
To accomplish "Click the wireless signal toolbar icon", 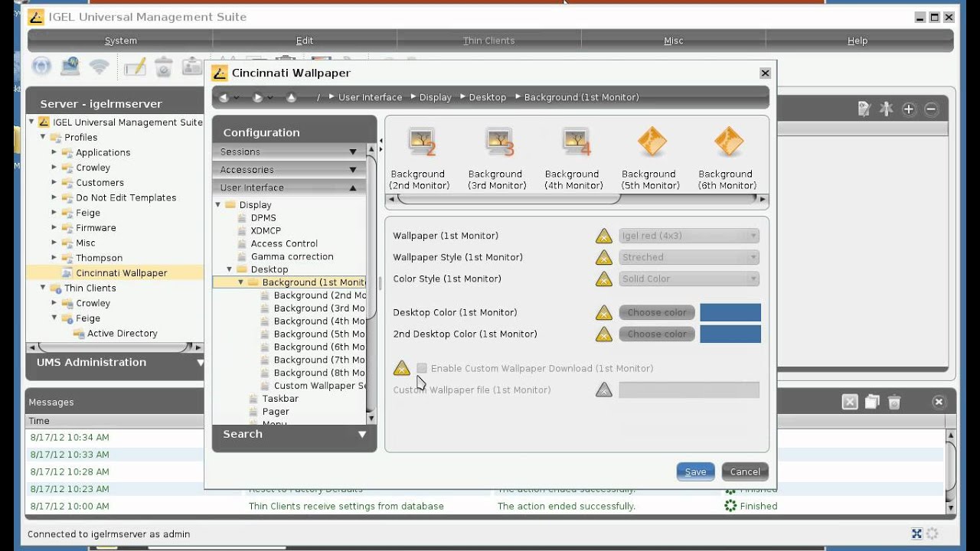I will (99, 67).
